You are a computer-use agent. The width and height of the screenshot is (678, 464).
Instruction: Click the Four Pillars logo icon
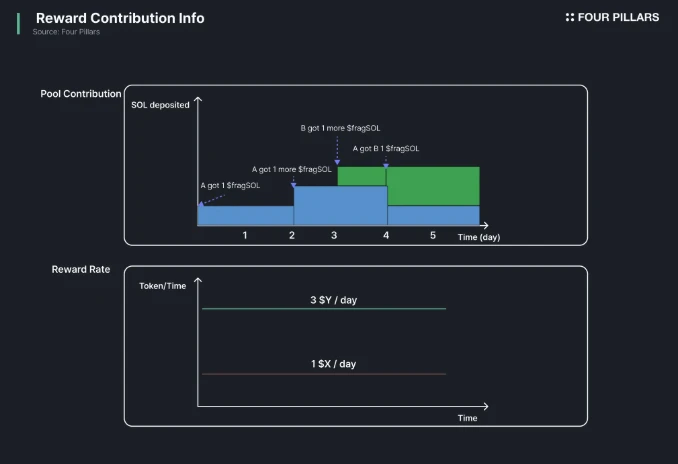tap(570, 17)
